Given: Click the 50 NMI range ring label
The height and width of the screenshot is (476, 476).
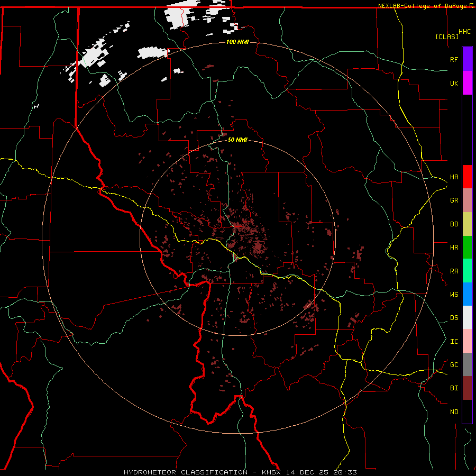Looking at the screenshot, I should click(x=237, y=140).
